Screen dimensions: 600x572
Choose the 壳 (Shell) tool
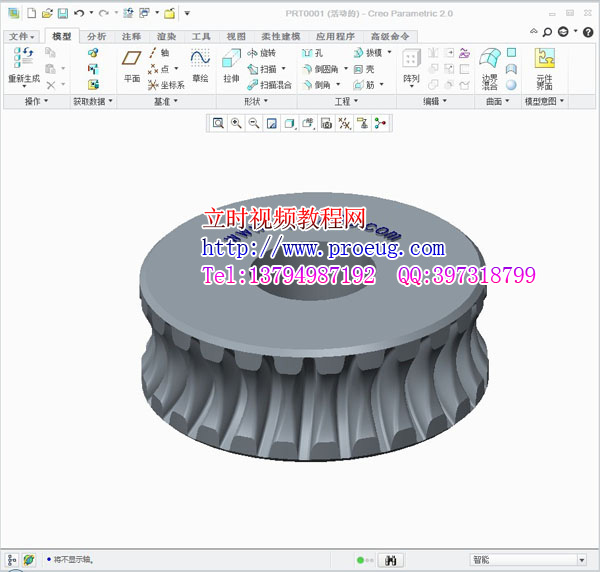coord(364,69)
